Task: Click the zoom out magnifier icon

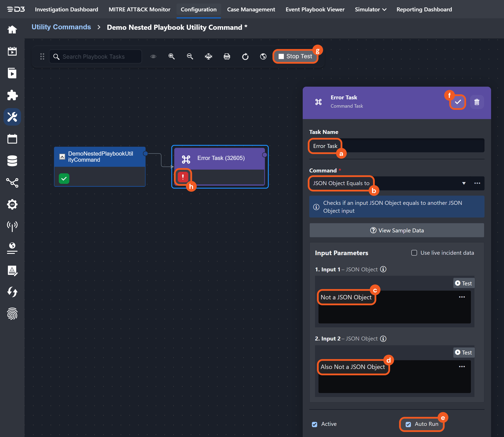Action: (190, 57)
